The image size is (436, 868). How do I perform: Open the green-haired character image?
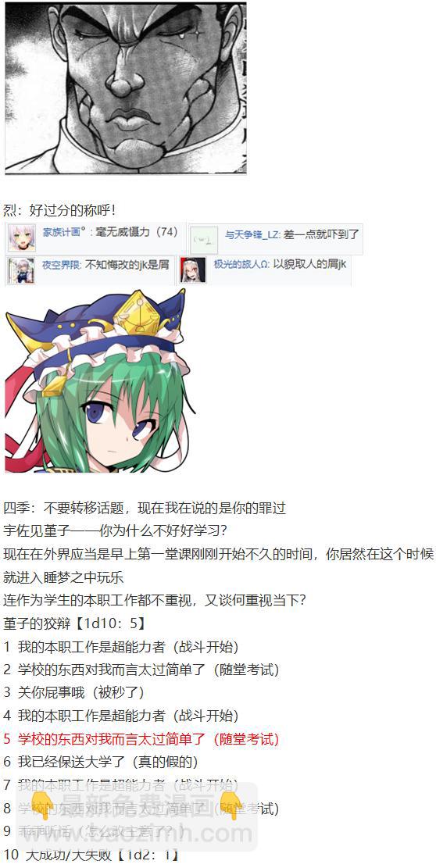click(x=99, y=380)
